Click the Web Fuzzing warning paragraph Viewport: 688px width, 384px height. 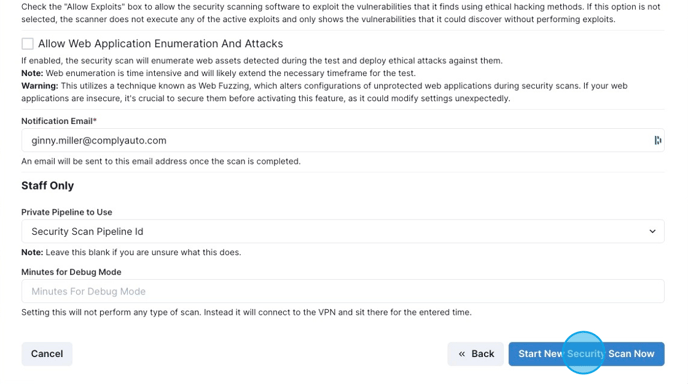coord(324,92)
